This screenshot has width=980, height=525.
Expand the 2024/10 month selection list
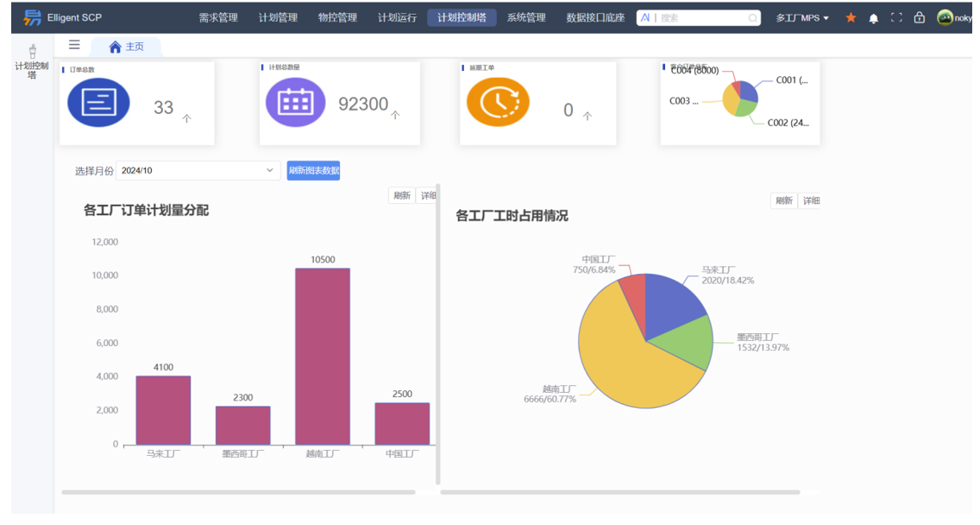pyautogui.click(x=268, y=170)
